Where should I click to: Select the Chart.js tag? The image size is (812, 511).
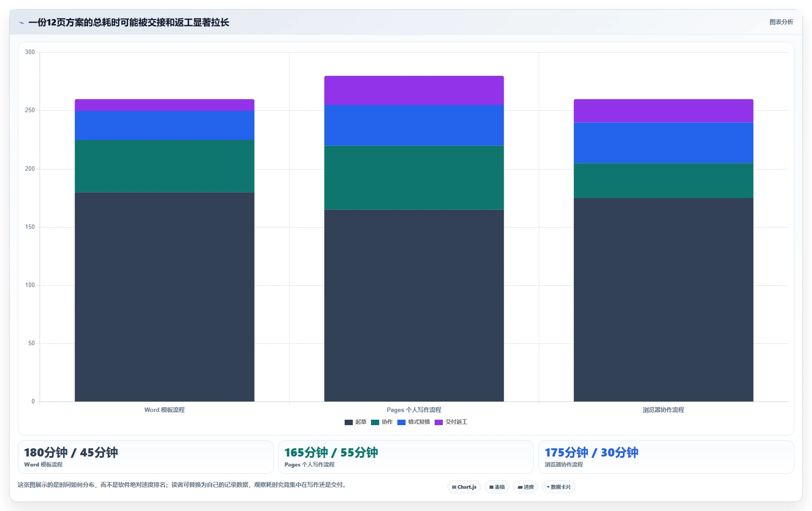click(464, 487)
